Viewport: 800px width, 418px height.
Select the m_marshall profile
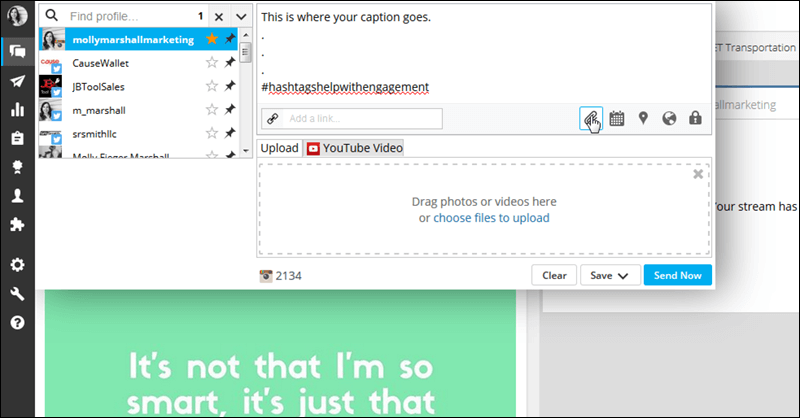(98, 110)
